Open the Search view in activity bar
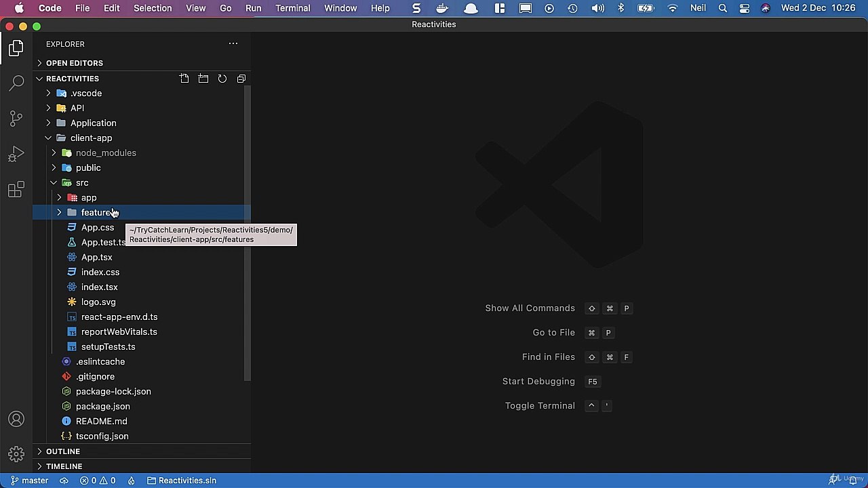This screenshot has height=488, width=868. [16, 83]
